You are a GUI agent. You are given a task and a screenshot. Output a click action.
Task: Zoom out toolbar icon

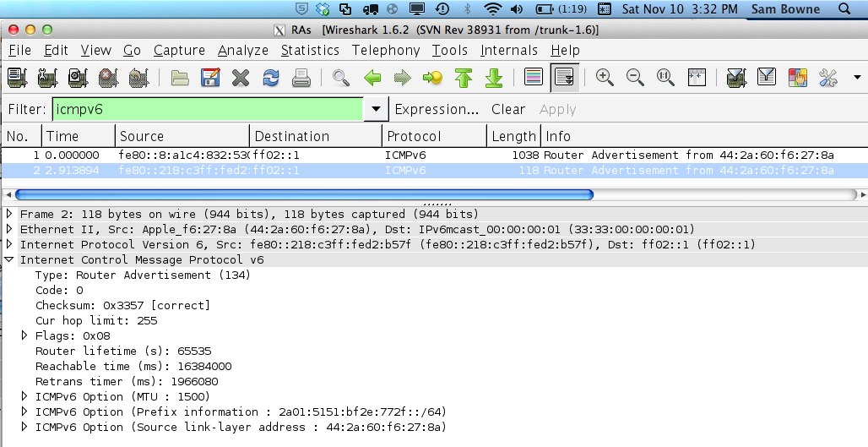click(x=634, y=77)
